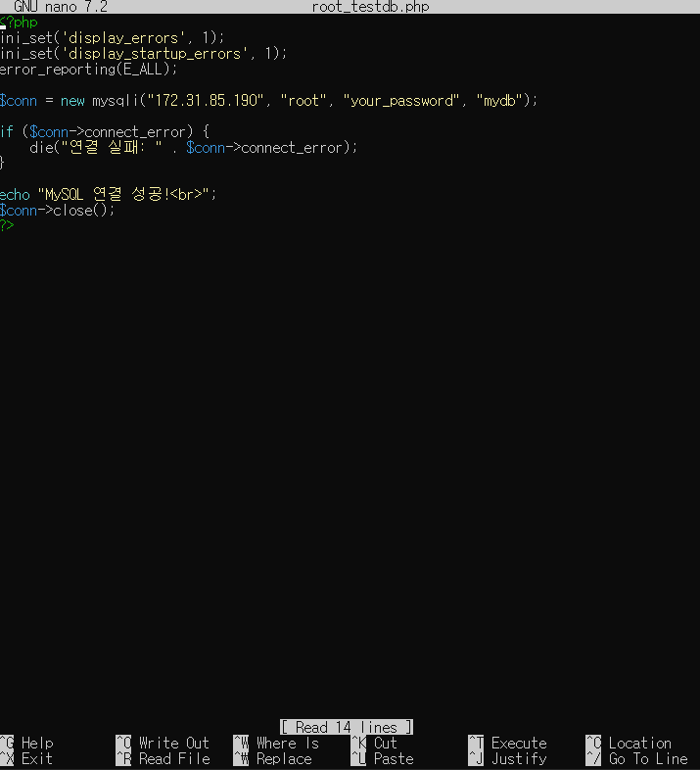Screen dimensions: 700x770
Task: Click $conn variable in the assignment line
Action: click(x=19, y=101)
